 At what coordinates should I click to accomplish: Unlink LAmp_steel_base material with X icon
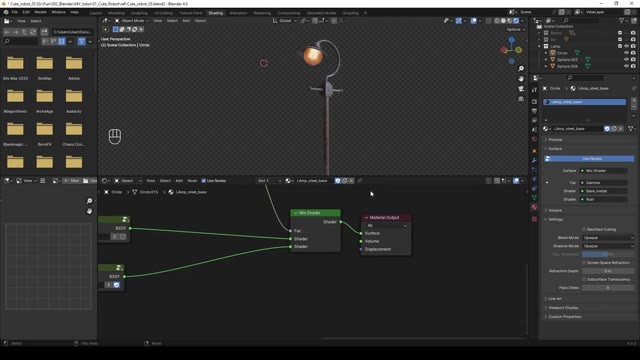[x=351, y=180]
